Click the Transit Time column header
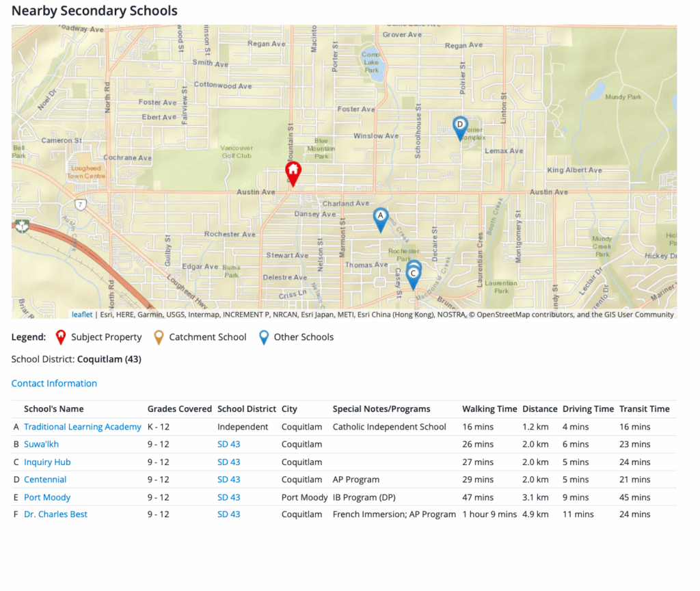The height and width of the screenshot is (591, 700). pos(644,409)
